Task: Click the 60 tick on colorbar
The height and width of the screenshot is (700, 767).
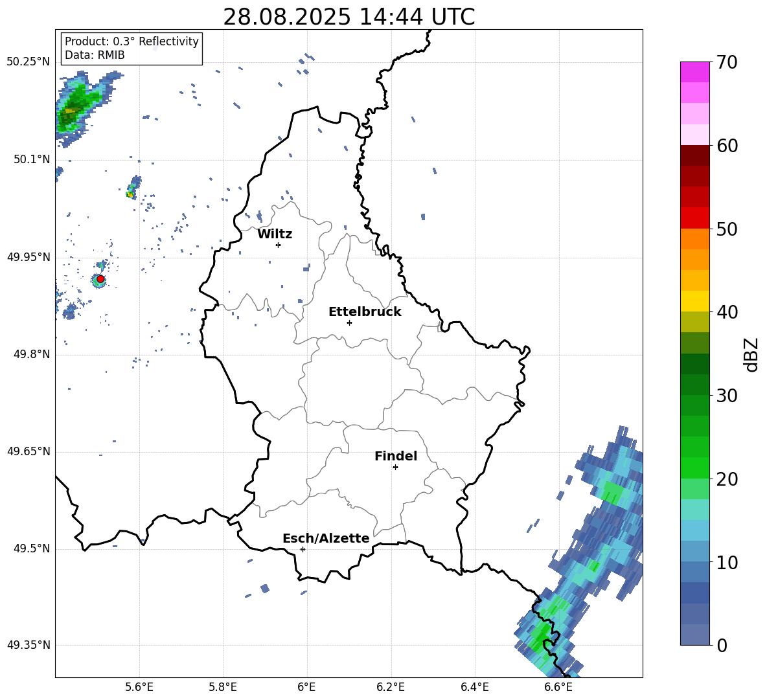Action: click(727, 146)
